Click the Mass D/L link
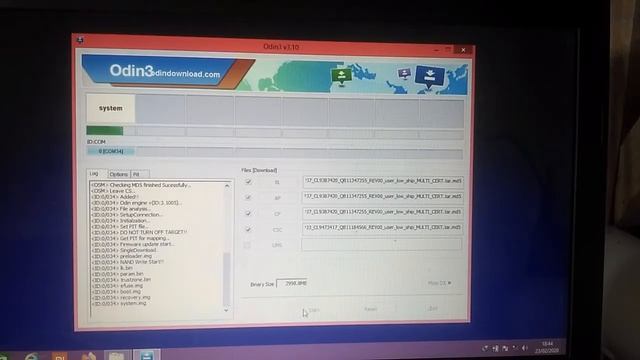 [439, 283]
